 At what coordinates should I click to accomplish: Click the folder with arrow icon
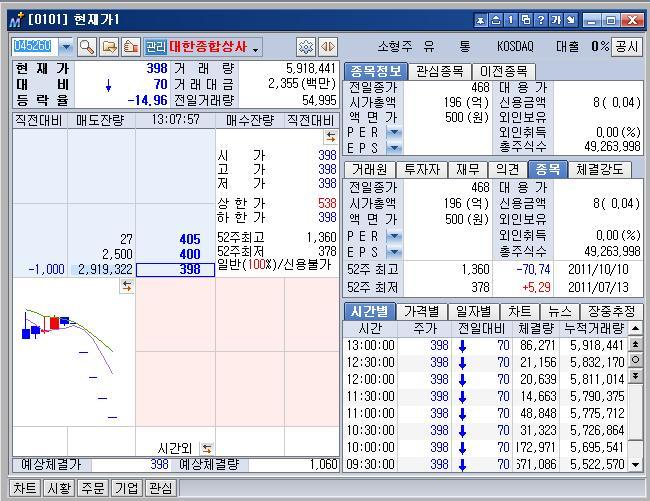pos(109,47)
